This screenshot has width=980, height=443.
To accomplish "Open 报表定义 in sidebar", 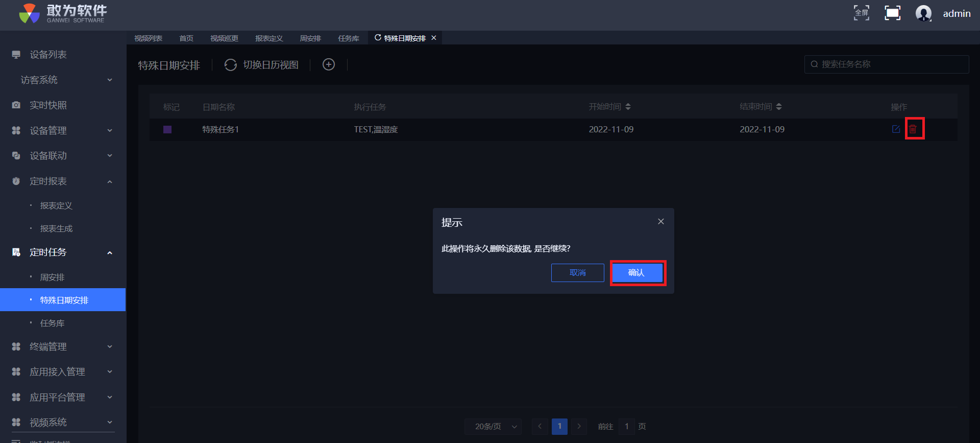I will click(x=56, y=206).
